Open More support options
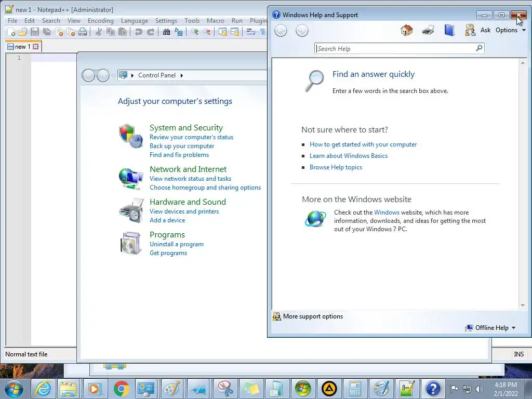532x399 pixels. tap(308, 316)
